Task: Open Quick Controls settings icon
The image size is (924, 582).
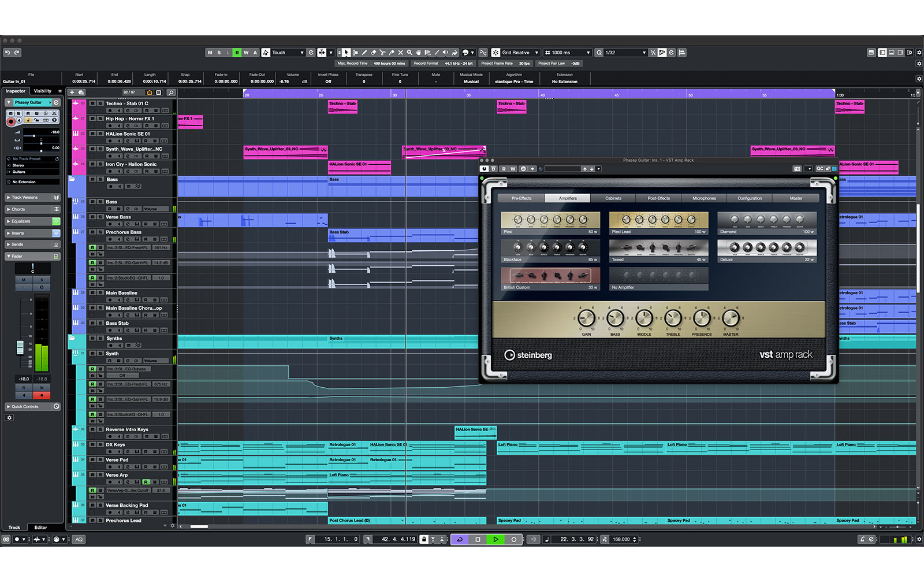Action: pos(57,407)
